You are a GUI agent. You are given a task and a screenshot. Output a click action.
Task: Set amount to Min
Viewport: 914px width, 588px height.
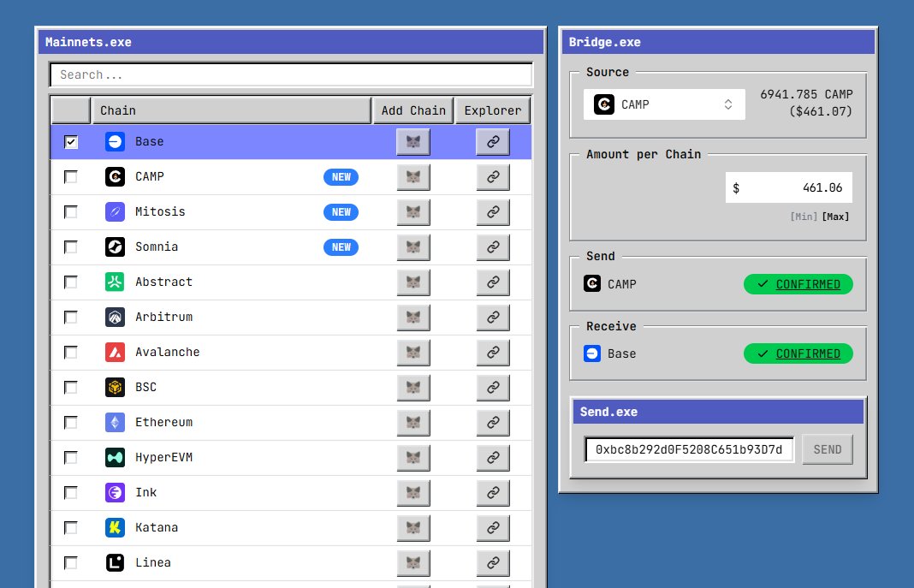(804, 217)
